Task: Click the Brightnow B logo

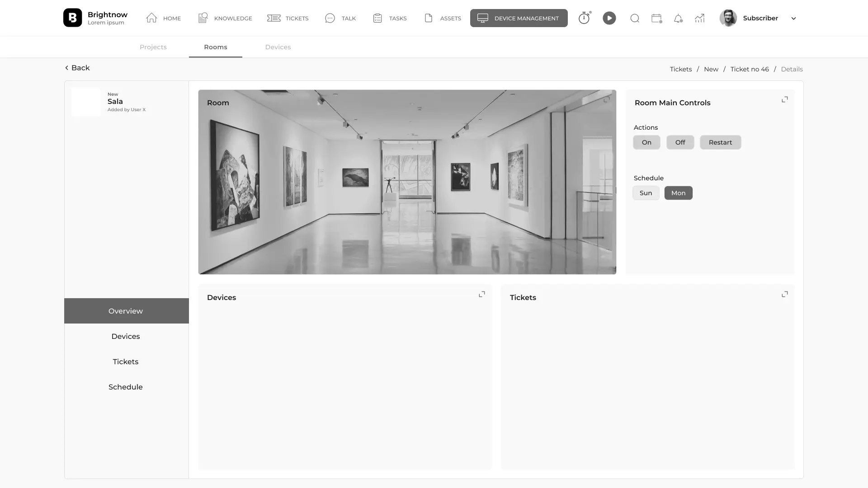Action: click(x=72, y=18)
